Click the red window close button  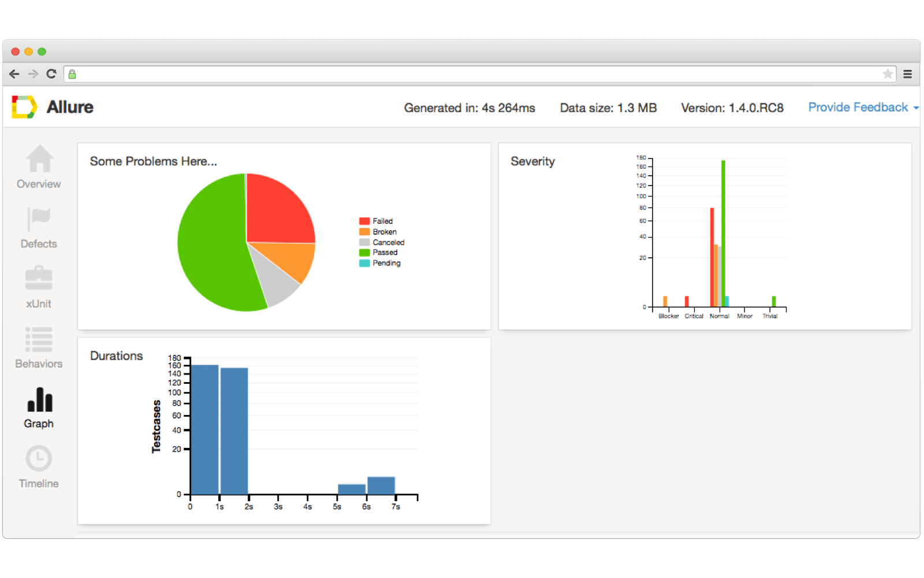pos(16,51)
